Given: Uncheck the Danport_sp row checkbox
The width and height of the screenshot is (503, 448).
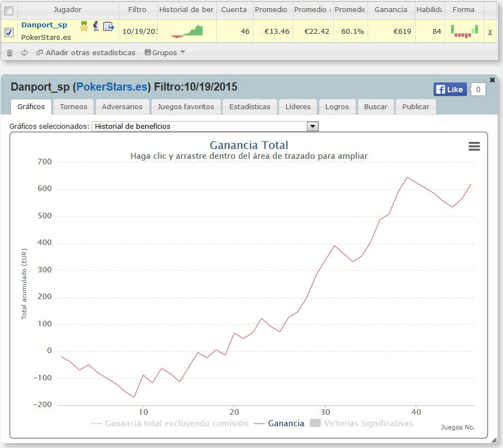Looking at the screenshot, I should (9, 32).
